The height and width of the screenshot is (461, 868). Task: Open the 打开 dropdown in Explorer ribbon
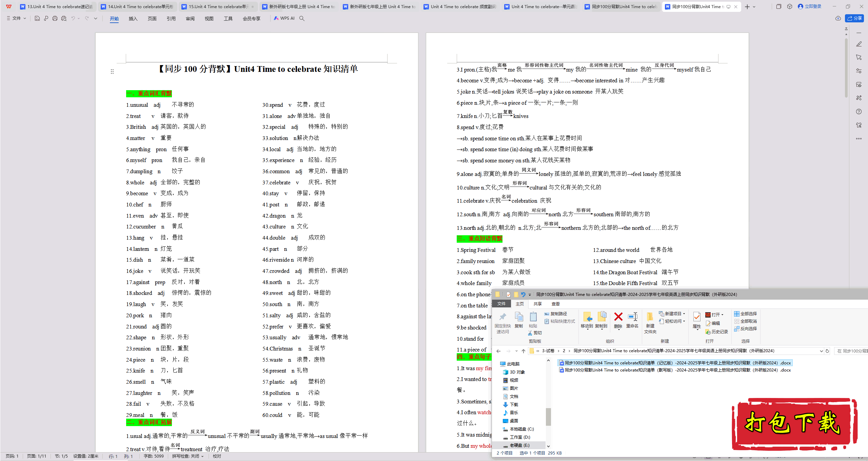(714, 315)
